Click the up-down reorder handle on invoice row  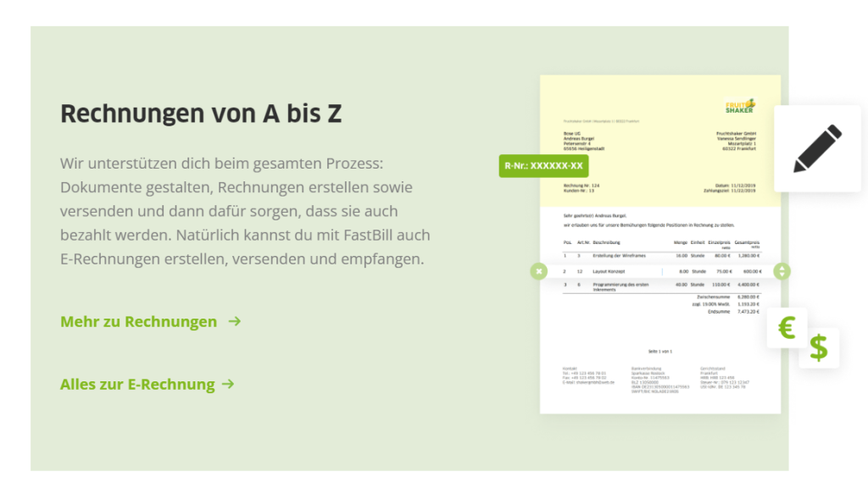click(x=782, y=271)
